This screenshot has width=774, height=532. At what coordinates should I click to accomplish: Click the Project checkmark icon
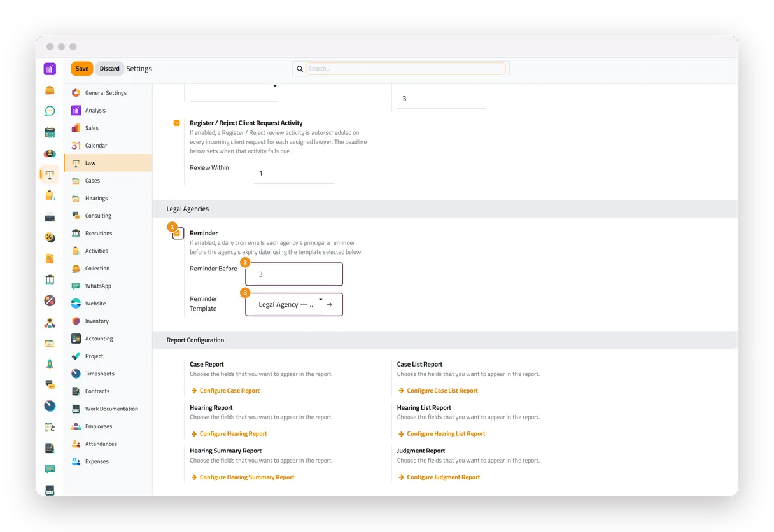point(76,356)
